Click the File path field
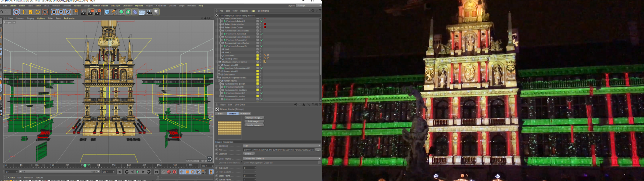Screen dimensions: 644x181 click(x=279, y=150)
